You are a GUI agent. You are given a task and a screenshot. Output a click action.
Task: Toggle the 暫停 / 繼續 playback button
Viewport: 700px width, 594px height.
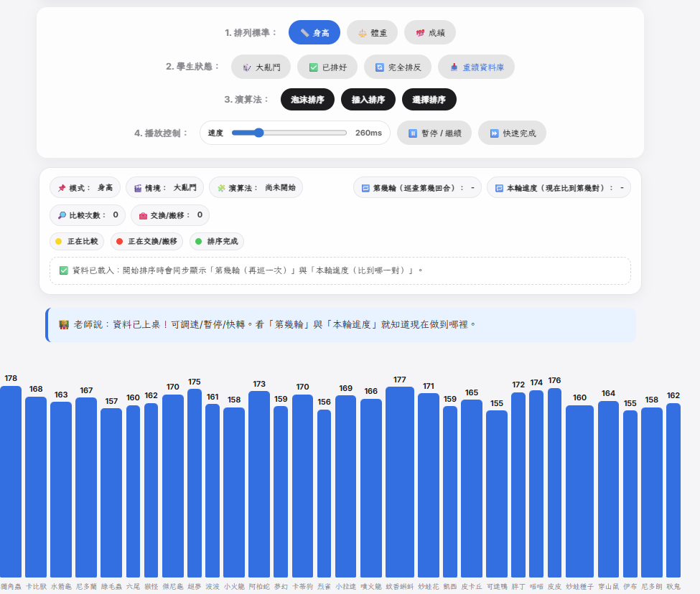[434, 133]
